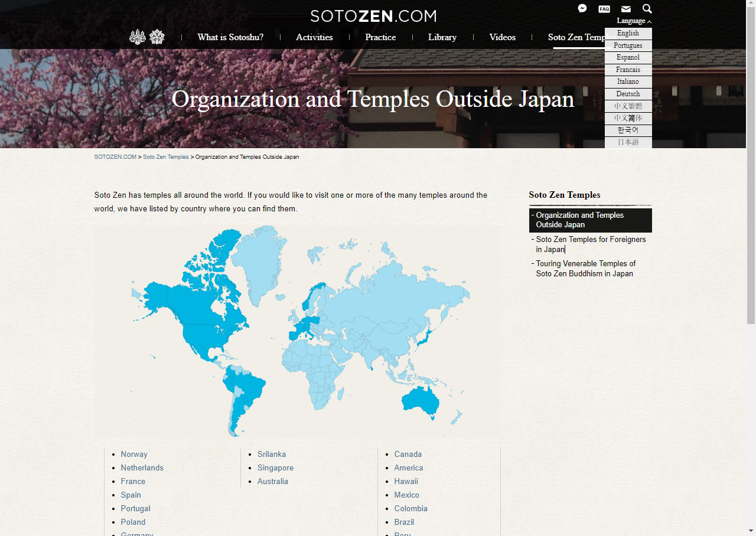Image resolution: width=756 pixels, height=536 pixels.
Task: Open the France temple link
Action: click(133, 481)
